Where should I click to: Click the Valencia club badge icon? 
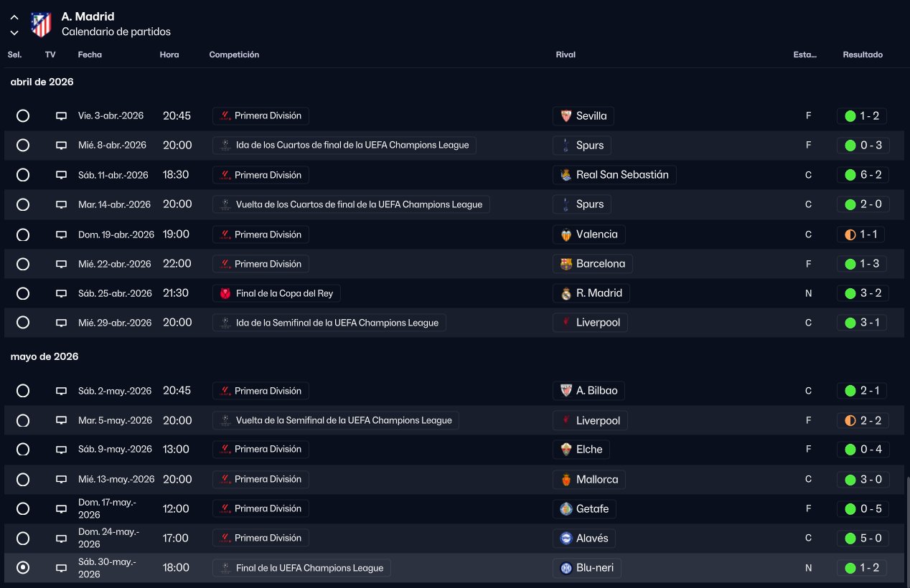[x=566, y=234]
